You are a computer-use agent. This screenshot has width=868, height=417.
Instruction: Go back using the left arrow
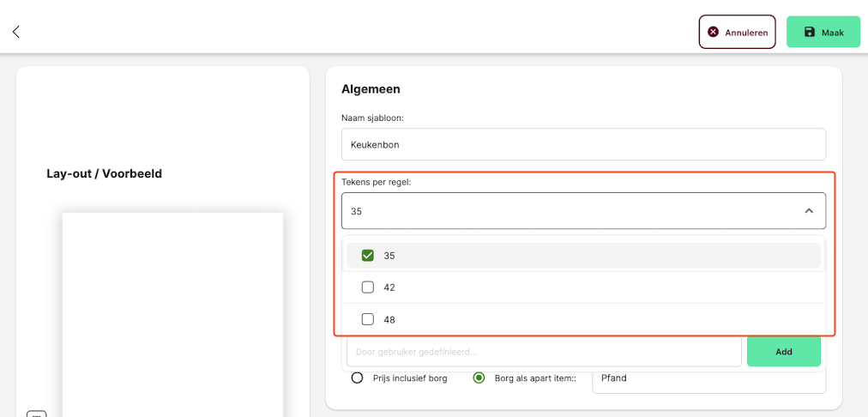(x=16, y=32)
